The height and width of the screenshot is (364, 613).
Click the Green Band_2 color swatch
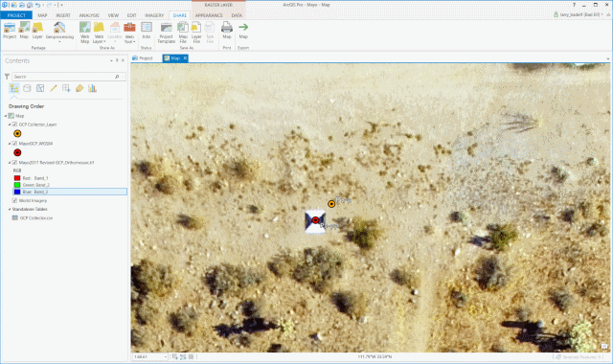tap(17, 185)
